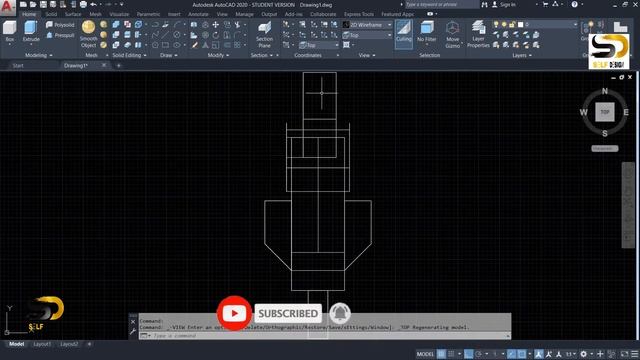This screenshot has height=360, width=640.
Task: Click the keyword search field
Action: click(x=442, y=4)
